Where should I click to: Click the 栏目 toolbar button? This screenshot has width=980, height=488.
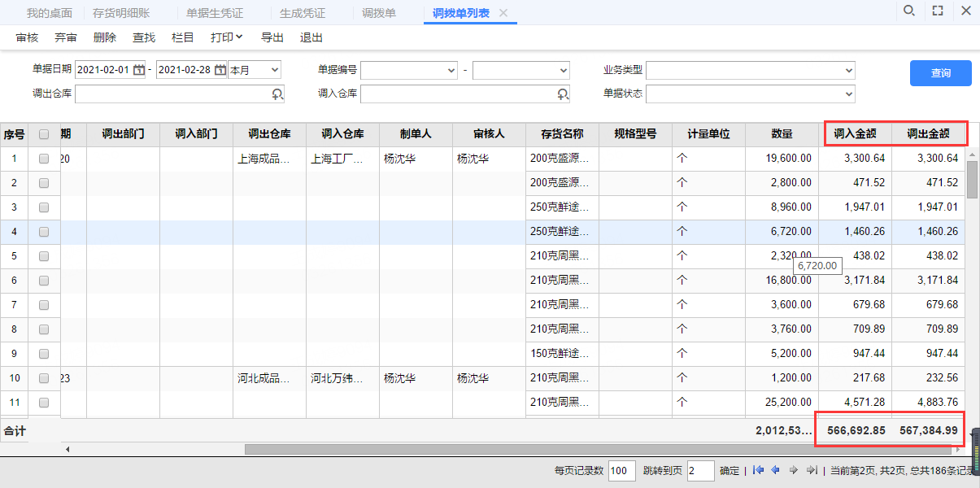click(x=183, y=37)
